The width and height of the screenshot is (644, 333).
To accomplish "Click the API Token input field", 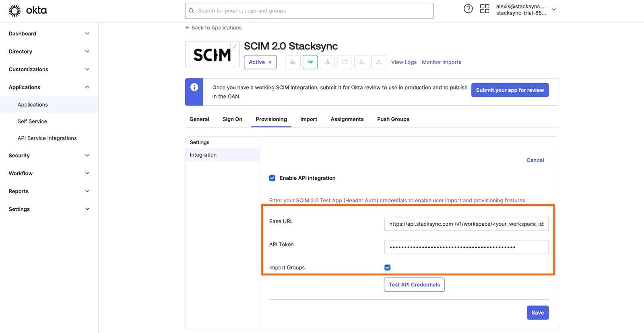I will pyautogui.click(x=466, y=247).
